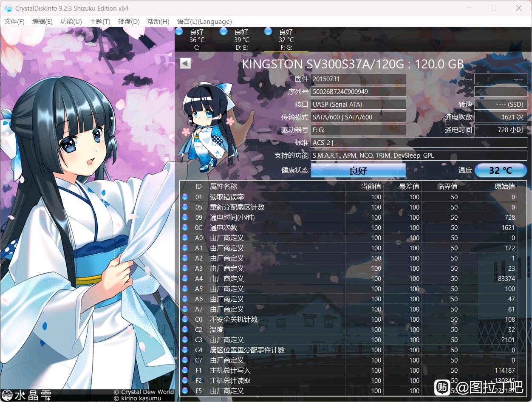Click the status orb for attribute A3
Image resolution: width=532 pixels, height=402 pixels.
[x=185, y=268]
